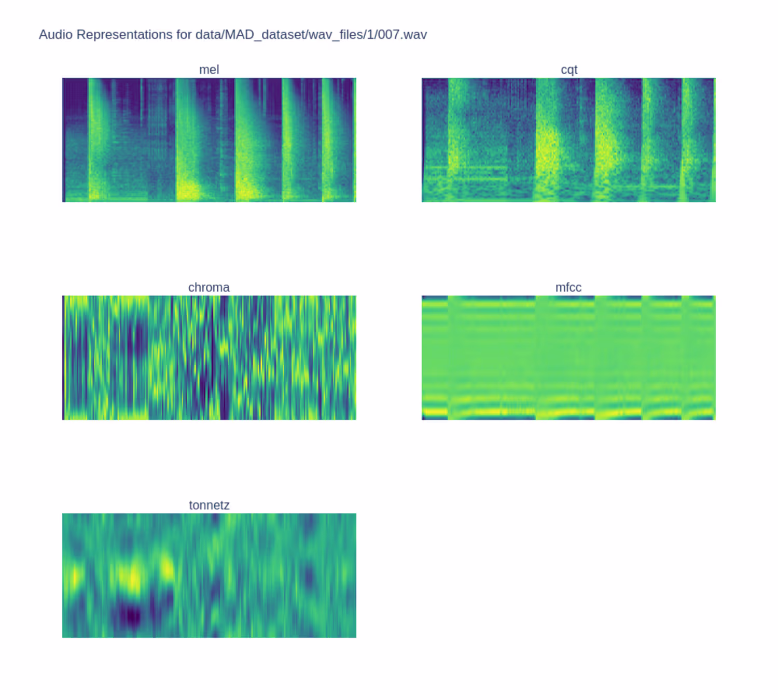Select the 'mel' subplot title

click(x=209, y=69)
